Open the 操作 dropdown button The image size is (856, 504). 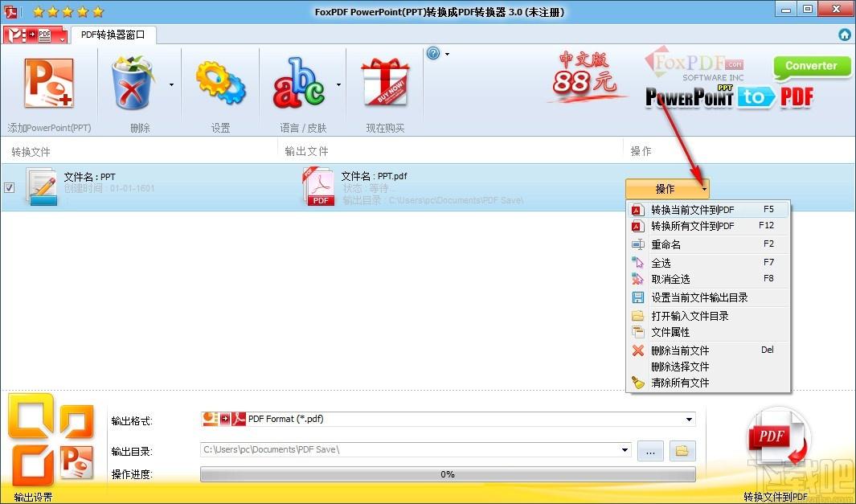coord(667,189)
